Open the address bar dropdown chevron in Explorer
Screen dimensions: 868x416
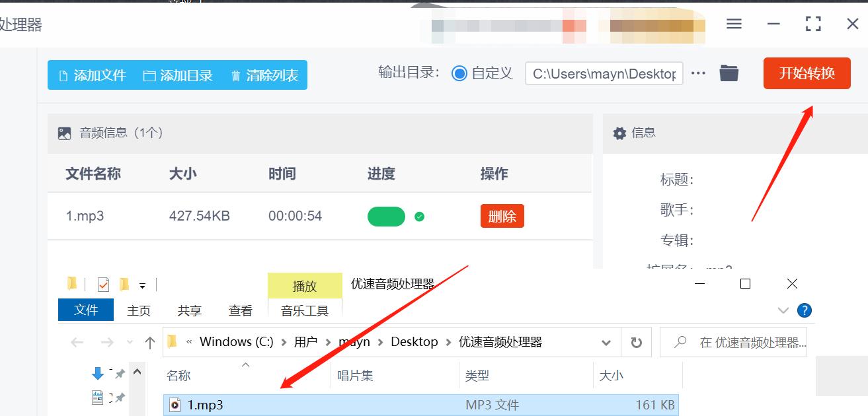click(x=606, y=342)
